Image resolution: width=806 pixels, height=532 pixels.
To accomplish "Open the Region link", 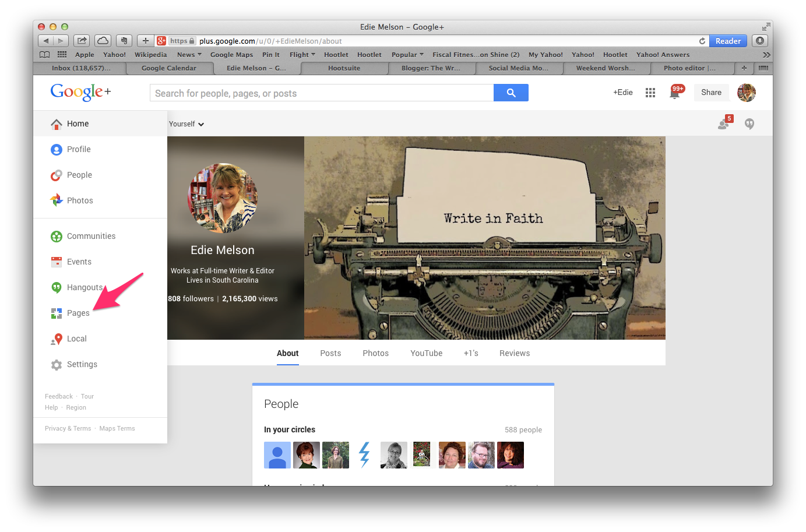I will (x=76, y=407).
